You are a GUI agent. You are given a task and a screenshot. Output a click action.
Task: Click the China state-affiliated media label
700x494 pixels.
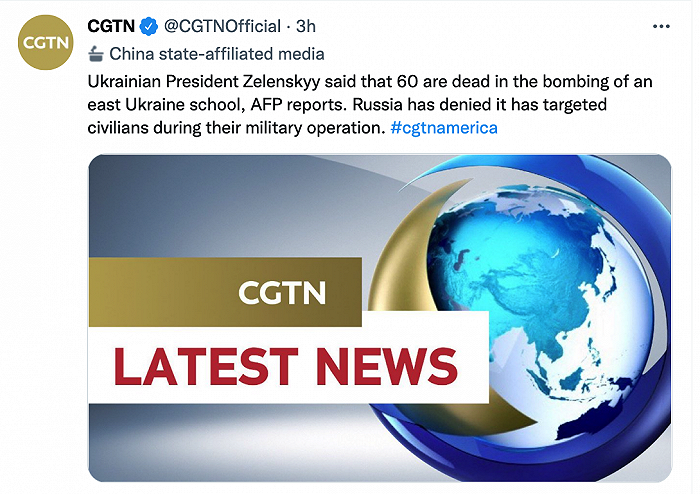pos(215,53)
